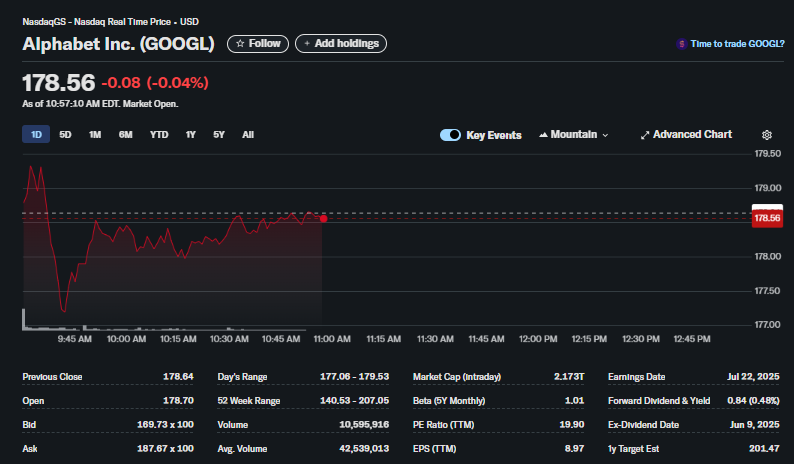Click the 52 Week Range value
The height and width of the screenshot is (464, 794).
click(x=354, y=401)
